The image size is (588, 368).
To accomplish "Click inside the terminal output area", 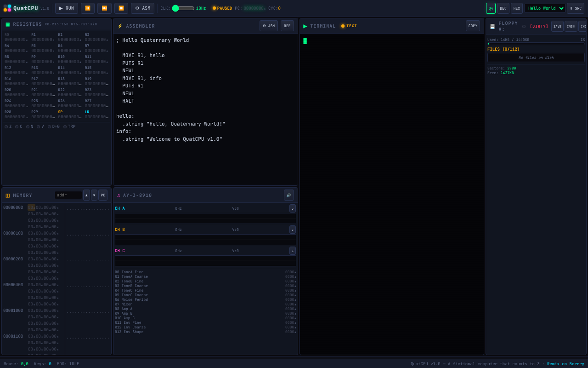I will coord(392,193).
